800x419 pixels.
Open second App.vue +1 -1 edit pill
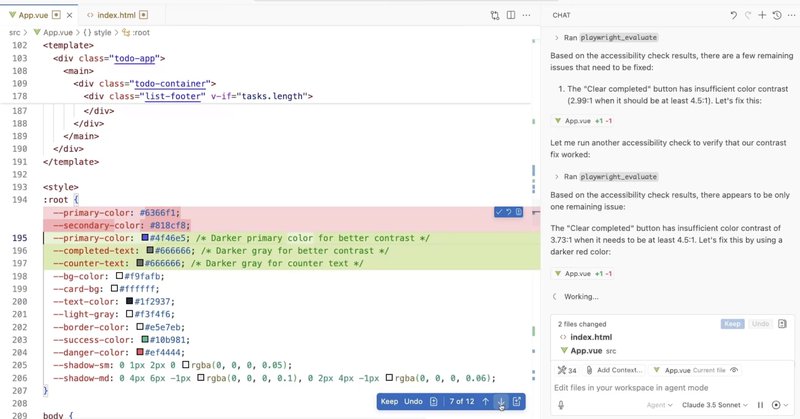pyautogui.click(x=584, y=274)
